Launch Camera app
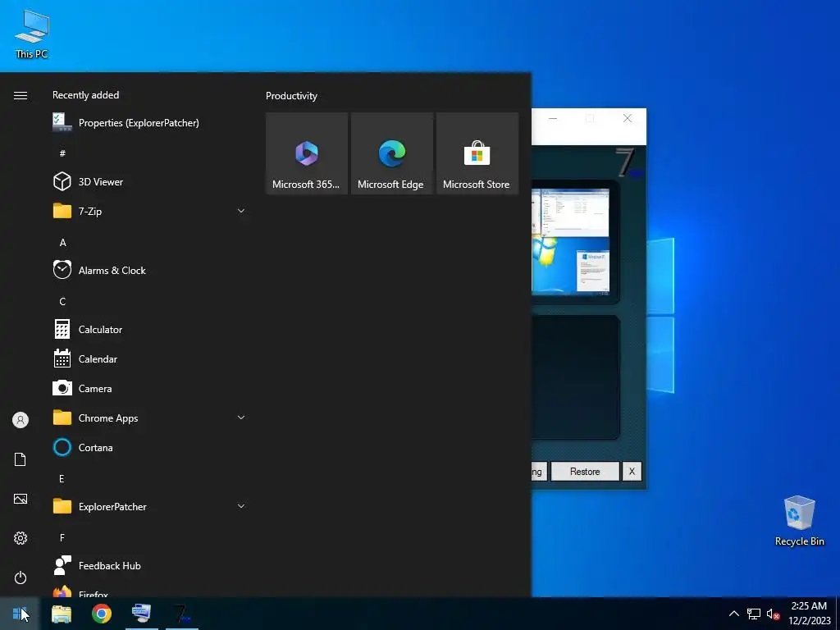This screenshot has height=630, width=840. [x=149, y=388]
